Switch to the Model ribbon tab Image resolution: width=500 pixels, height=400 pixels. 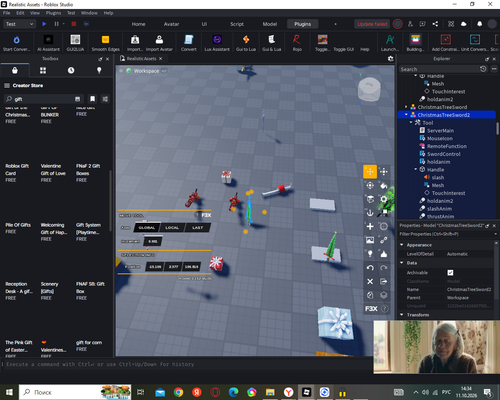(270, 24)
